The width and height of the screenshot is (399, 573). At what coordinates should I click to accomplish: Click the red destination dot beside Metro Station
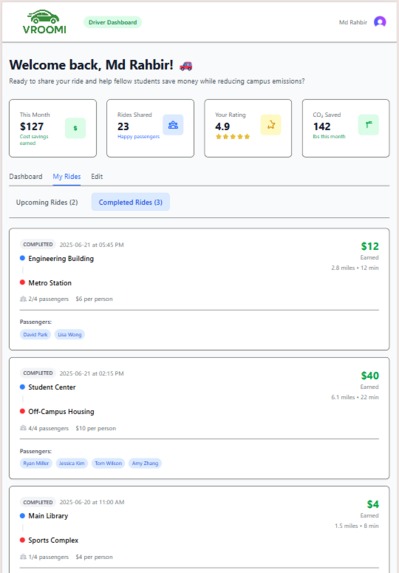pyautogui.click(x=22, y=282)
